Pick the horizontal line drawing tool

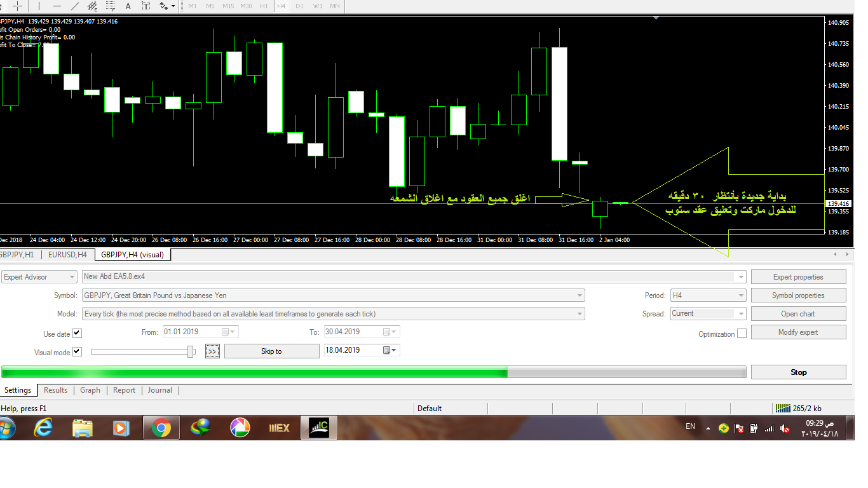57,6
